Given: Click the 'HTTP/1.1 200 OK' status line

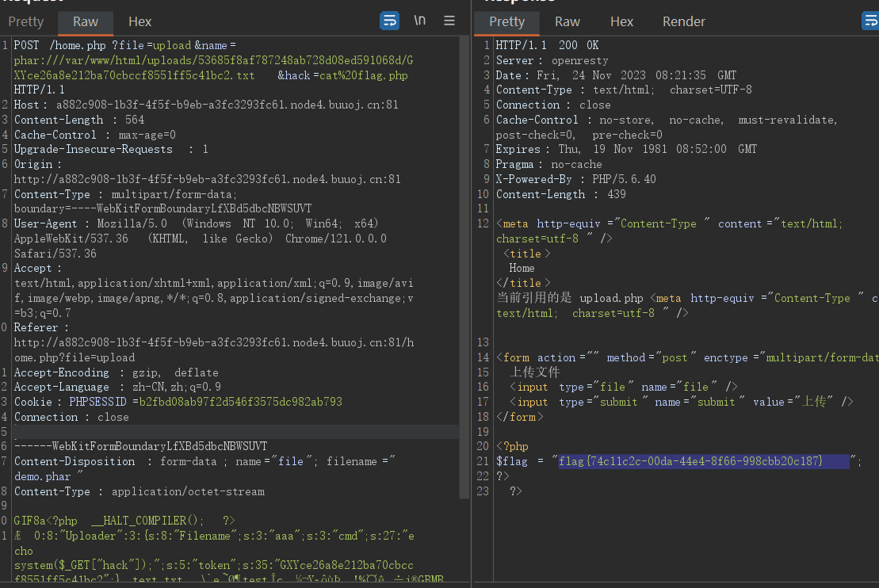Looking at the screenshot, I should (547, 45).
